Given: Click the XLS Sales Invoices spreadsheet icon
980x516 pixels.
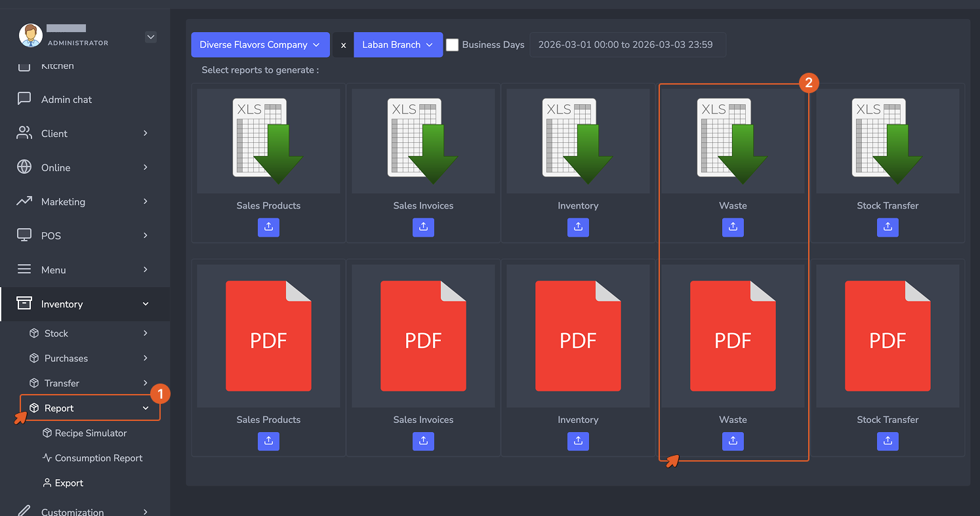Looking at the screenshot, I should pos(423,141).
